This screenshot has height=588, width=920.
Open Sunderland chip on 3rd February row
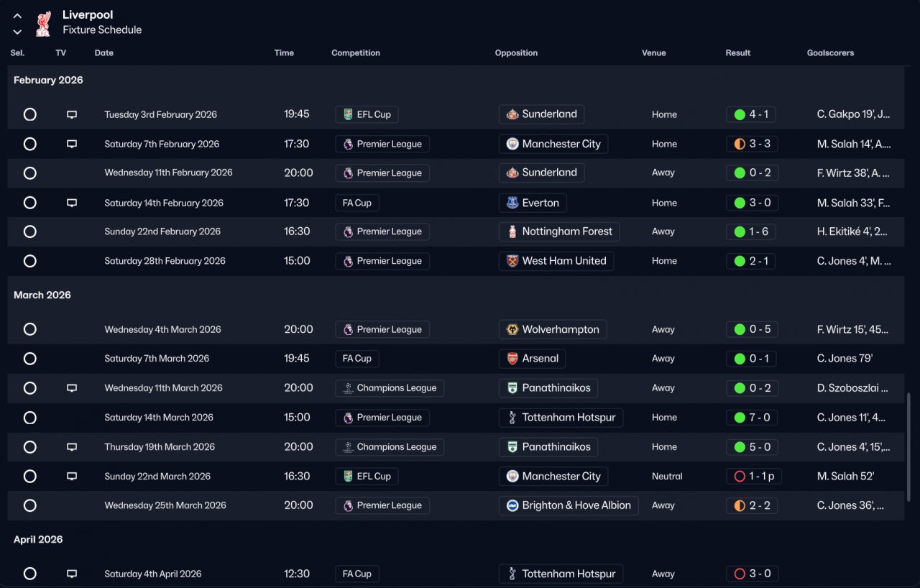point(541,114)
